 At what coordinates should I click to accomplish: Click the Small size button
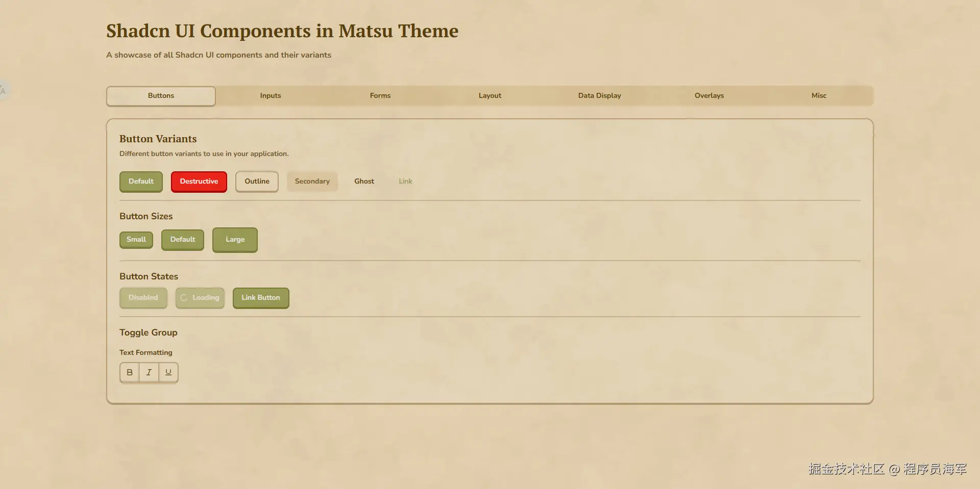tap(136, 240)
